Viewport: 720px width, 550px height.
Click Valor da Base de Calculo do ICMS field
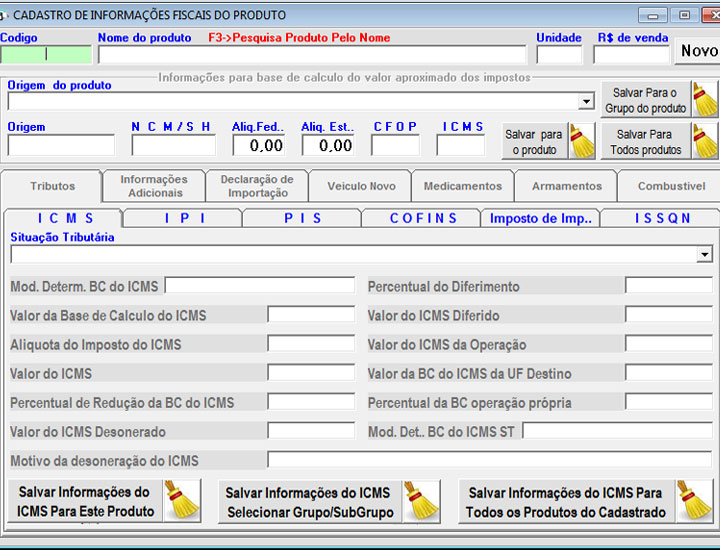pyautogui.click(x=311, y=314)
